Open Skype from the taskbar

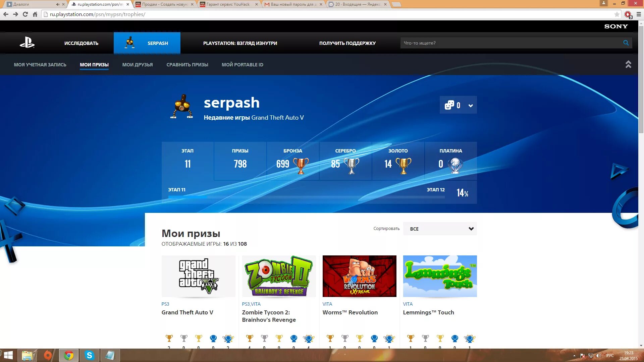[x=89, y=355]
